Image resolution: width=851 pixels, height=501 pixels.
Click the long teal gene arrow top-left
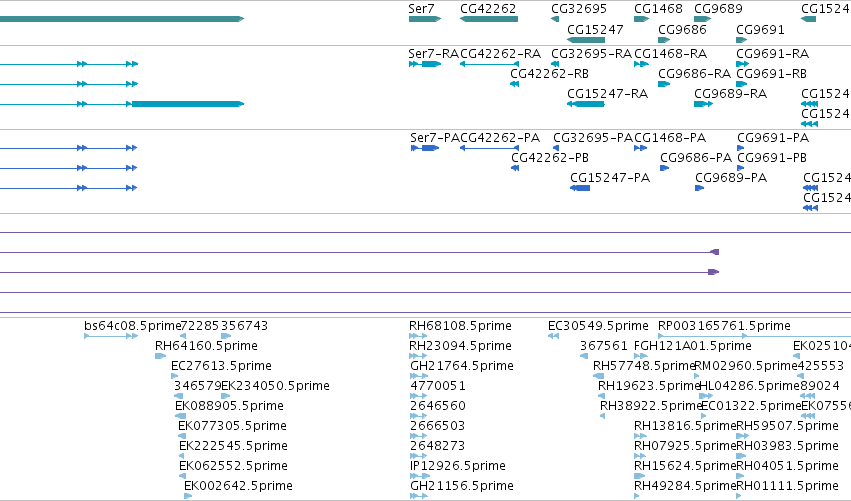(x=122, y=19)
